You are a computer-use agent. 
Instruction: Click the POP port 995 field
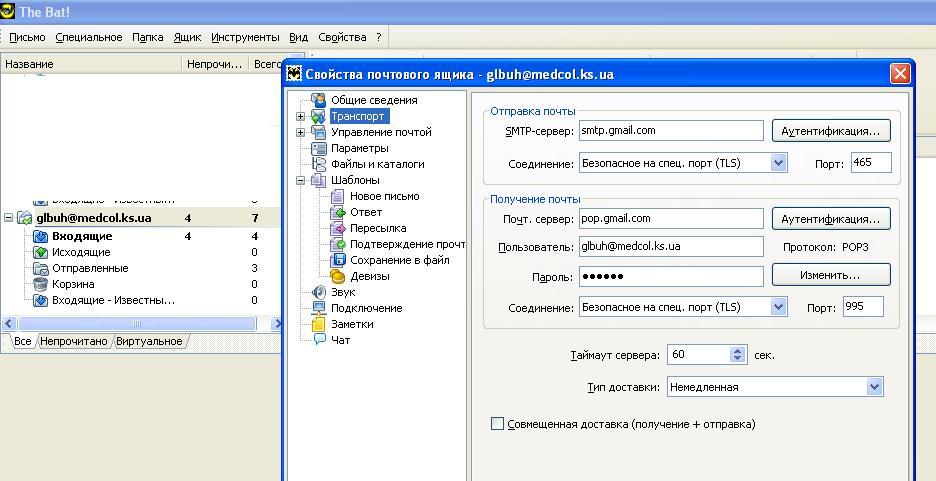point(863,307)
